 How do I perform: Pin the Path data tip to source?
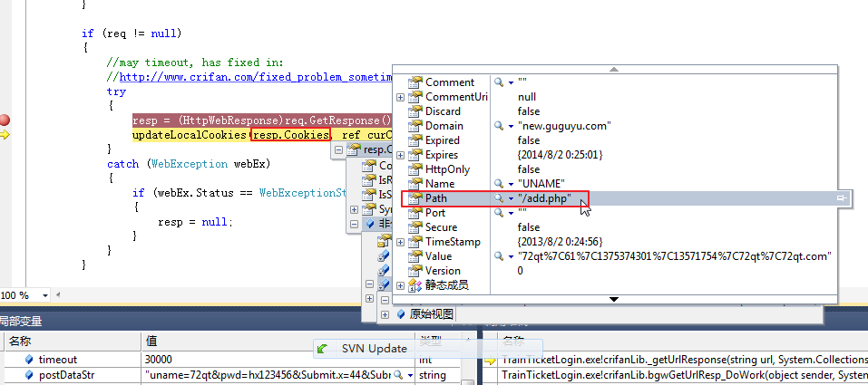[x=842, y=198]
